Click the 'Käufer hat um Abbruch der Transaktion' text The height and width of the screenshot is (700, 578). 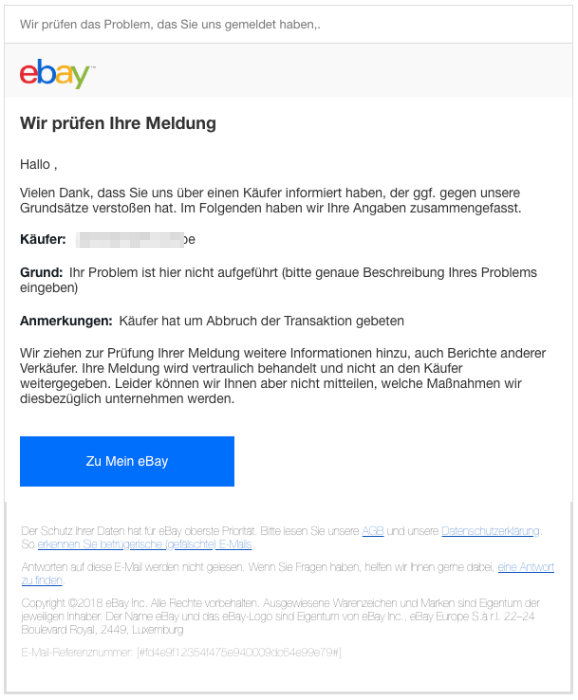[x=262, y=321]
